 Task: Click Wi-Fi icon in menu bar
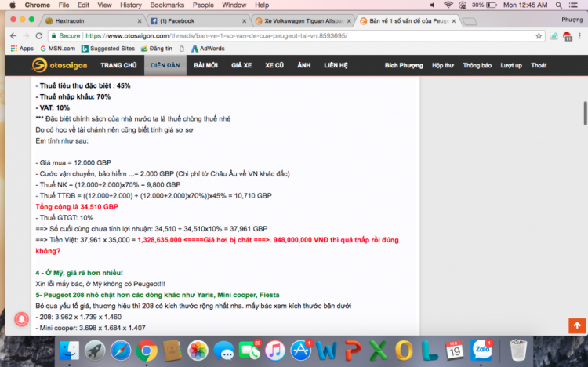pyautogui.click(x=448, y=5)
